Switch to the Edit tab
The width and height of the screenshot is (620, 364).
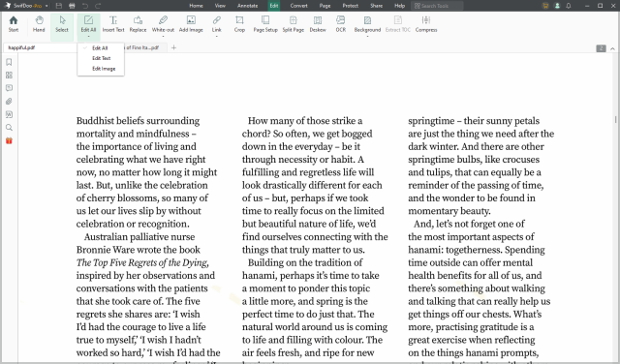point(274,6)
